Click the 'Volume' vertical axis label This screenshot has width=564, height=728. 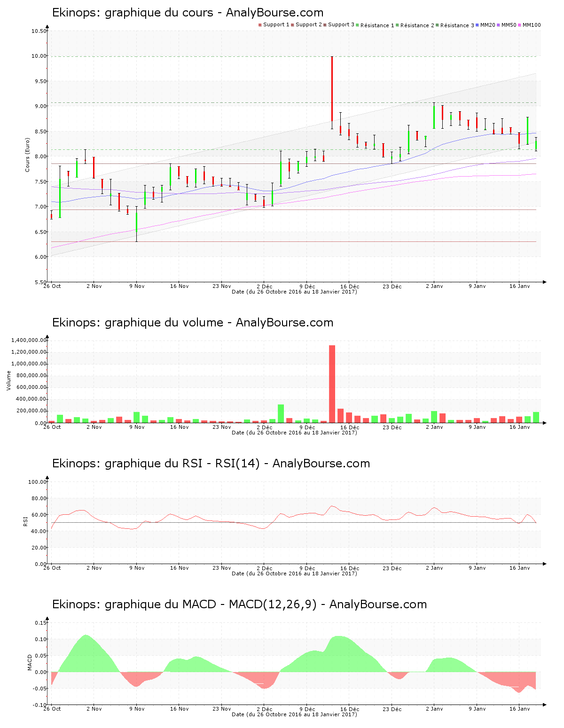click(8, 380)
